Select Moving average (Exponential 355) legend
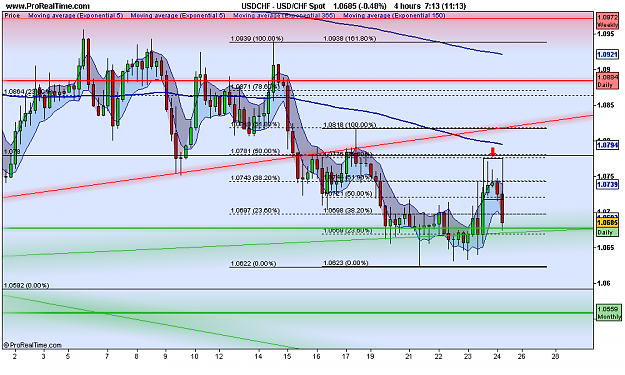Screen dimensions: 625x375 pos(284,16)
